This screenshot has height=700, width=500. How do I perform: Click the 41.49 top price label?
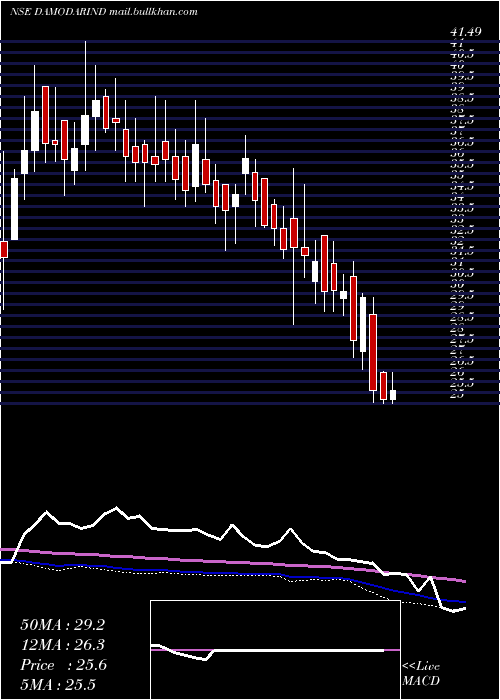point(466,32)
